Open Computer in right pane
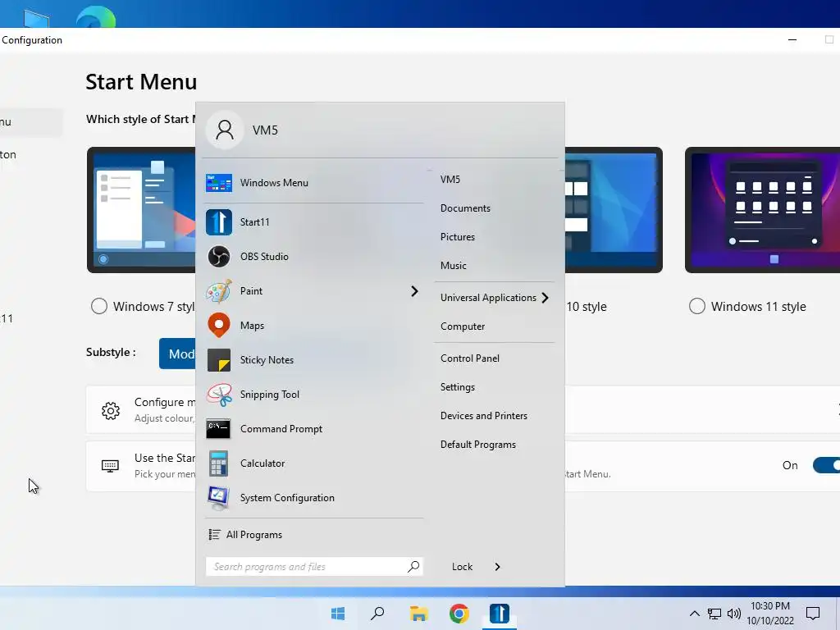 tap(463, 326)
